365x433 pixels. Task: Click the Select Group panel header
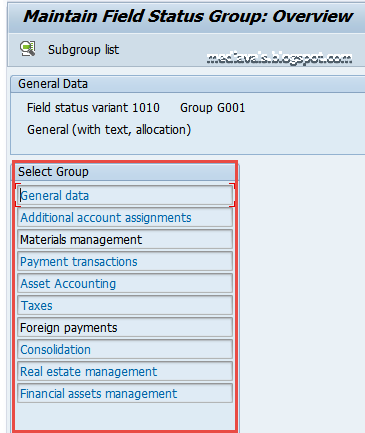pyautogui.click(x=125, y=172)
